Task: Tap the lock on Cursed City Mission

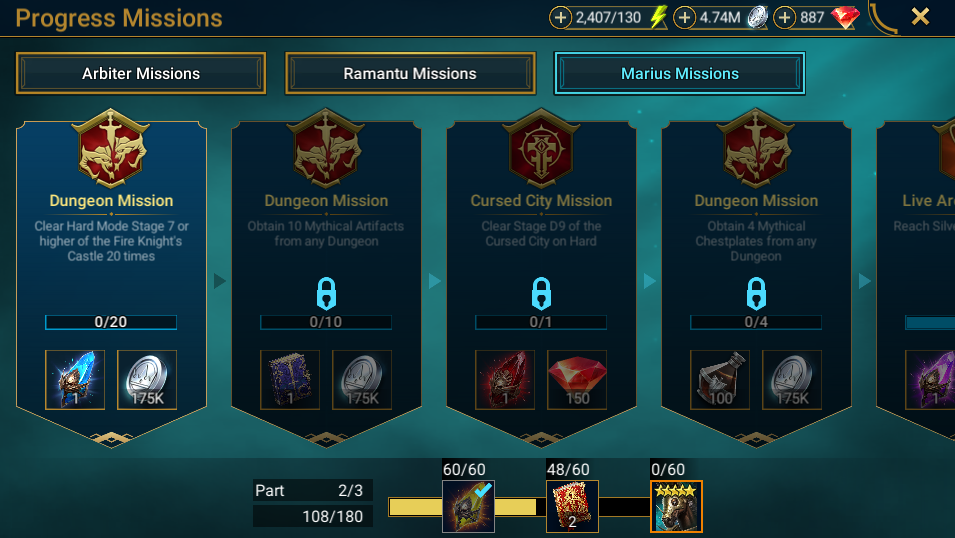Action: [x=541, y=294]
